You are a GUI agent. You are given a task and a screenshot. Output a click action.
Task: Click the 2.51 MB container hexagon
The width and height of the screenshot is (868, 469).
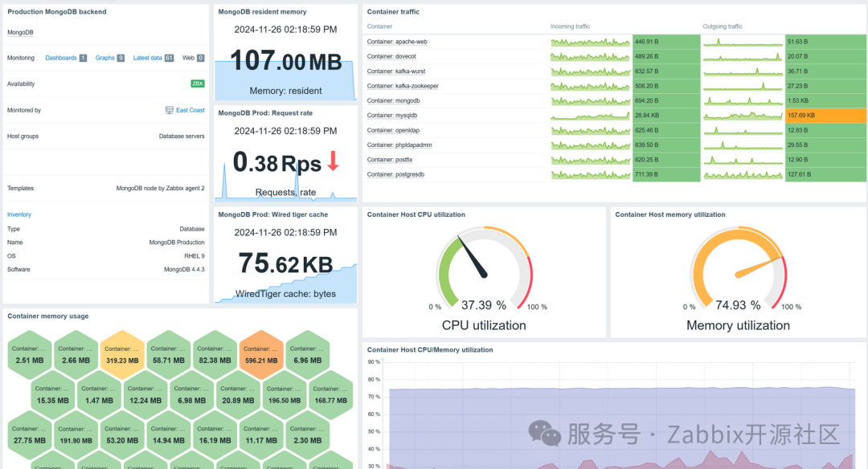pyautogui.click(x=30, y=355)
